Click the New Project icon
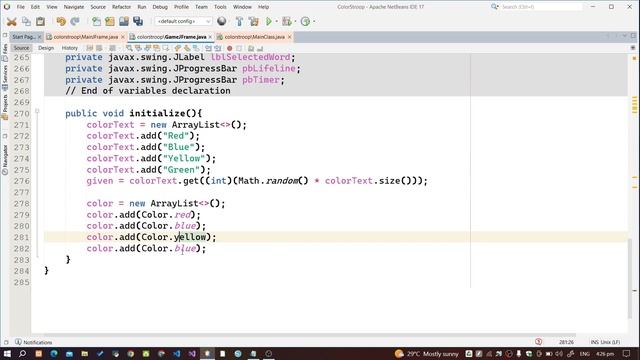Screen dimensions: 640x360 click(110, 21)
